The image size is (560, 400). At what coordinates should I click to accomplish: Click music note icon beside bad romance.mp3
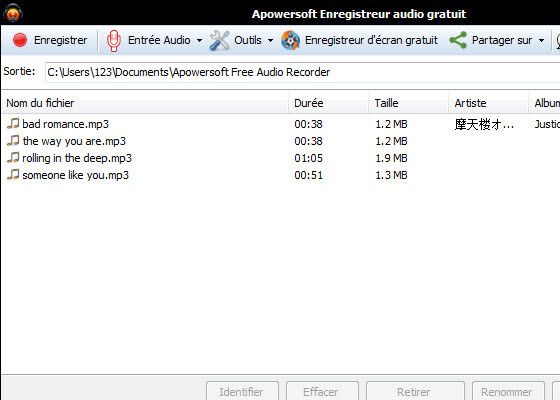[x=13, y=124]
